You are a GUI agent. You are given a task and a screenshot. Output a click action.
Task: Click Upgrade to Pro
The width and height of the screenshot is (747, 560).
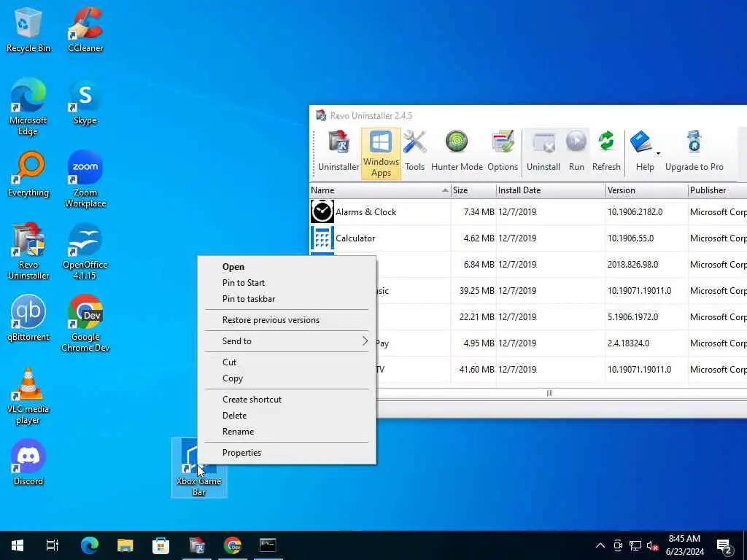coord(694,152)
